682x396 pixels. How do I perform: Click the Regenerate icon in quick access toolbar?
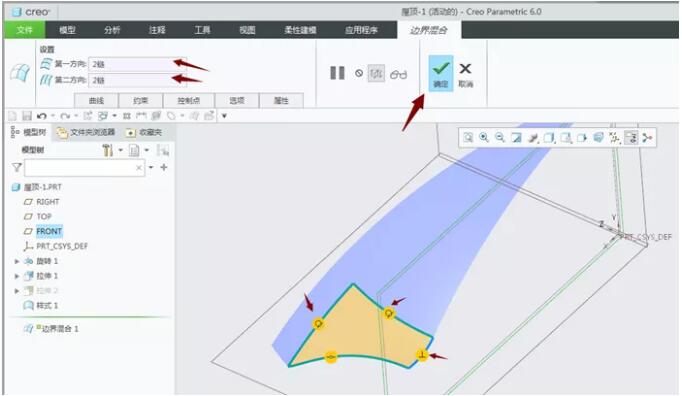pyautogui.click(x=88, y=116)
